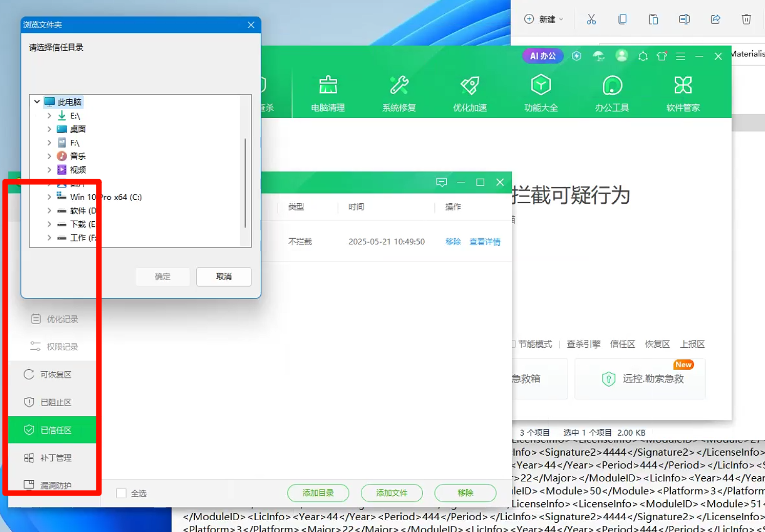Close the 浏览文件夹 dialog

coord(251,25)
